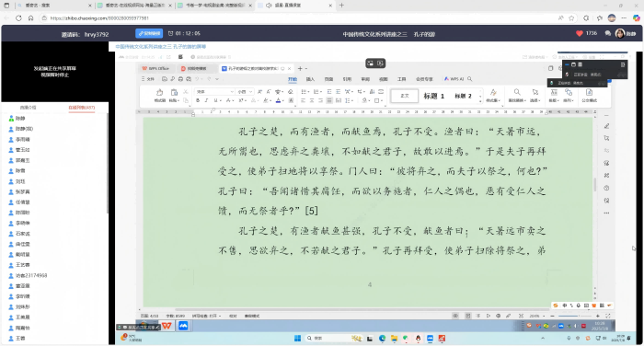Open the chat bubble icon in header
644x346 pixels.
point(608,33)
